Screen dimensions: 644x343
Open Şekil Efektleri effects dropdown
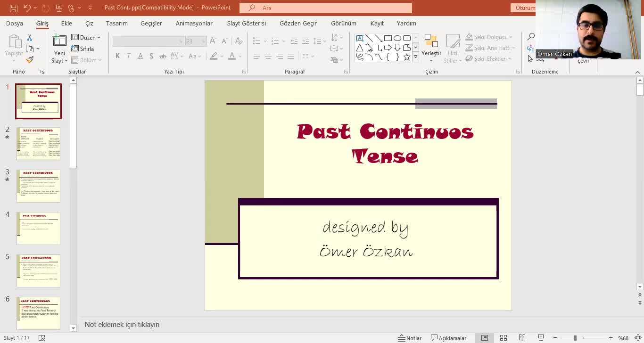click(489, 58)
